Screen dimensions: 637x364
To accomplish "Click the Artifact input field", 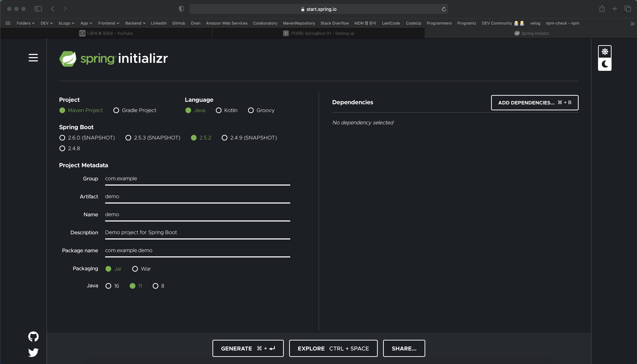I will tap(198, 197).
